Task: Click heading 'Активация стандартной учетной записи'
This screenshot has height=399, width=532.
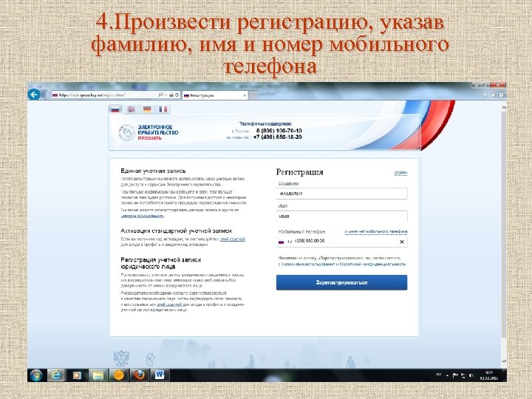Action: 176,231
